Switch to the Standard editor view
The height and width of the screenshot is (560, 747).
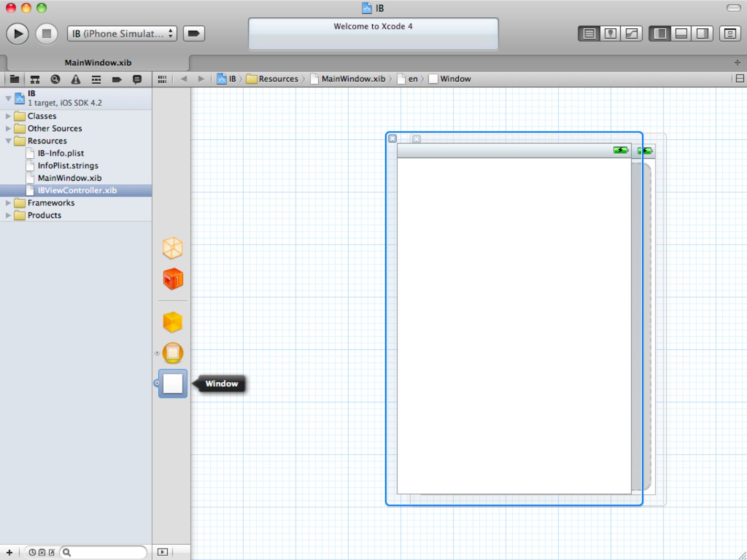589,34
